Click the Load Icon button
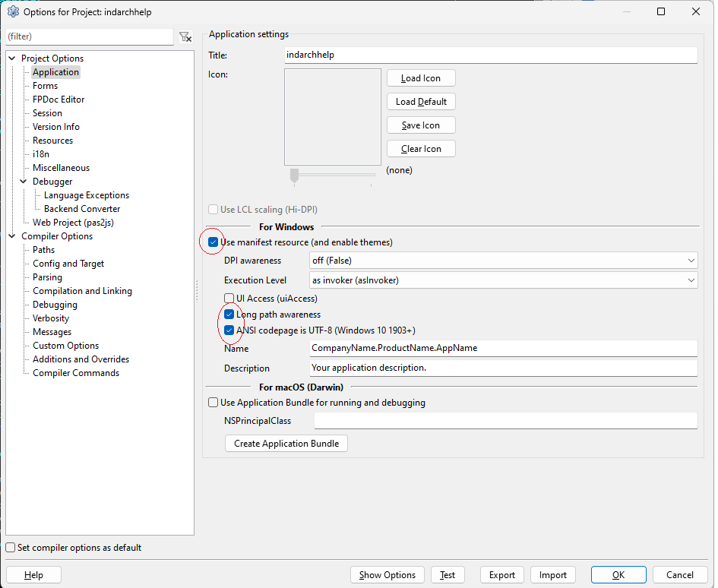Viewport: 718px width, 588px height. click(x=421, y=78)
